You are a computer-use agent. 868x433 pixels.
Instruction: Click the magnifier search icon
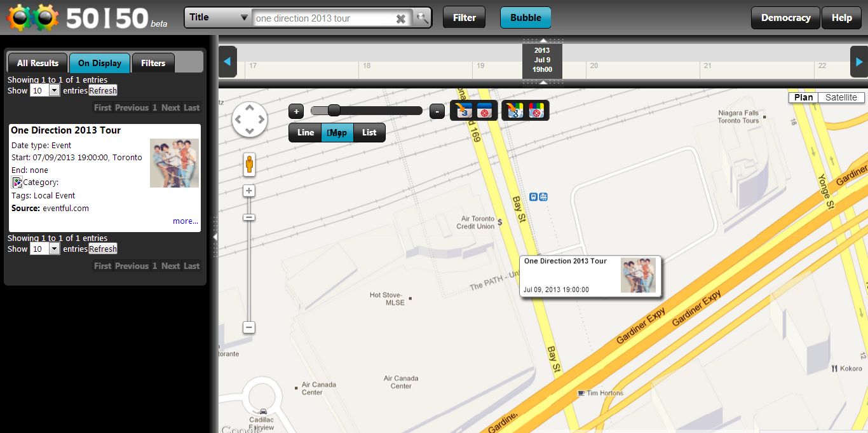pyautogui.click(x=422, y=18)
